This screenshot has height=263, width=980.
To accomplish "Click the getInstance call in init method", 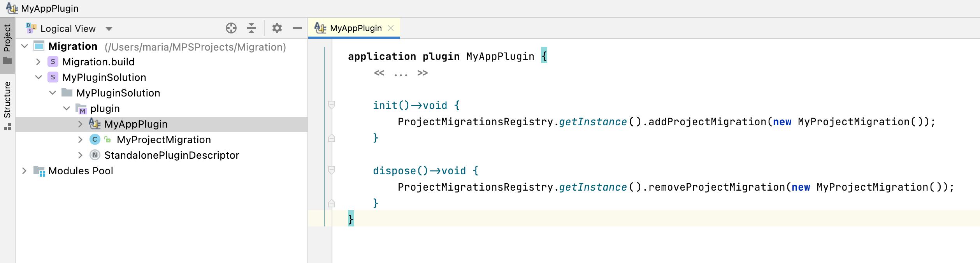I will click(593, 122).
